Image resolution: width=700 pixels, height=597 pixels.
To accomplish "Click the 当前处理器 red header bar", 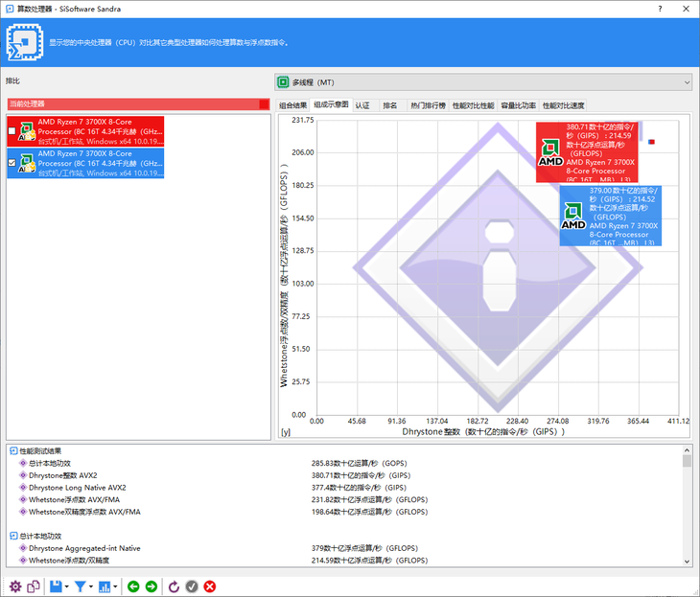I will tap(138, 103).
